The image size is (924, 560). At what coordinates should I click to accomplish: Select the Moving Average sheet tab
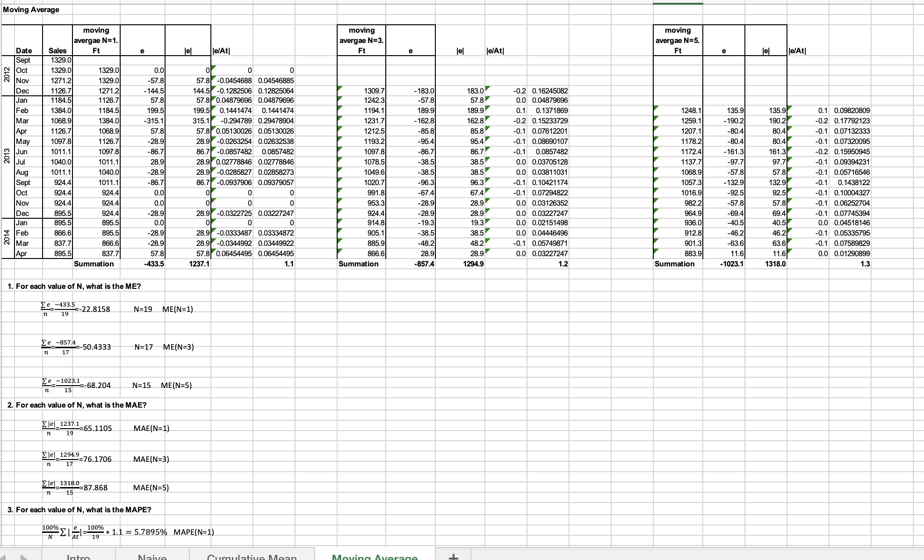point(375,557)
